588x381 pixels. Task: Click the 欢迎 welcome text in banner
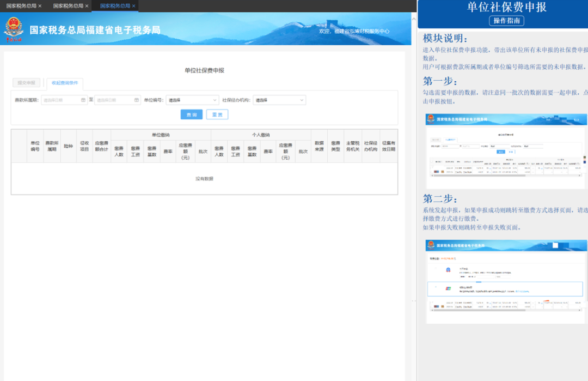click(x=354, y=31)
